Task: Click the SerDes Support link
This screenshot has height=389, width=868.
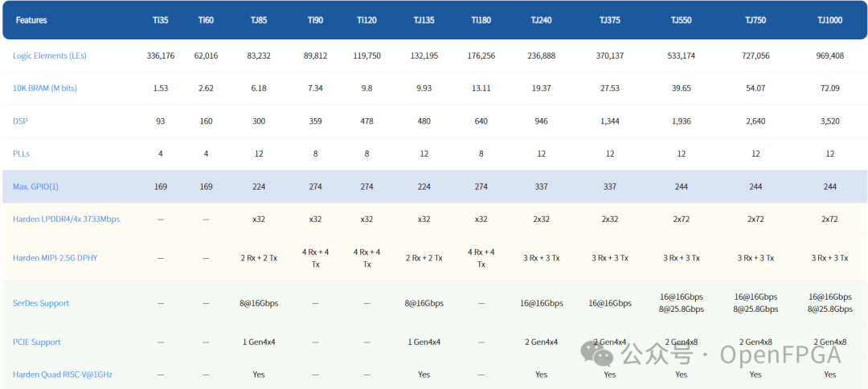Action: click(41, 303)
